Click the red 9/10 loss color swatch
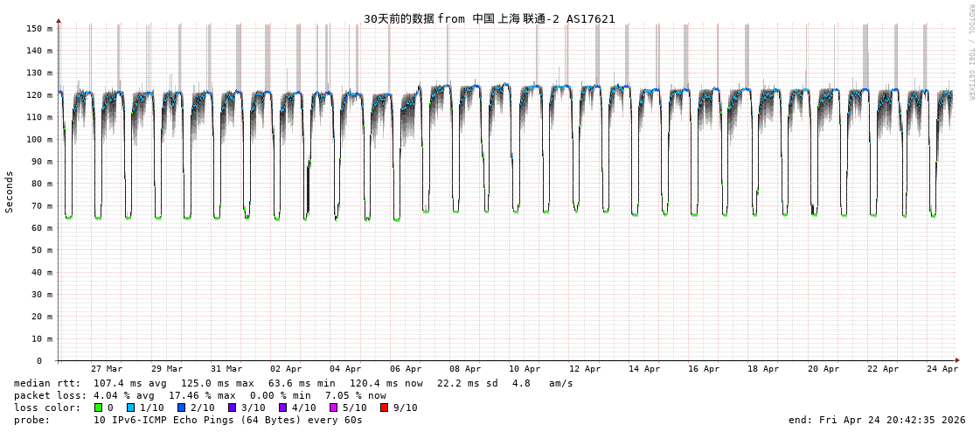 (x=385, y=408)
